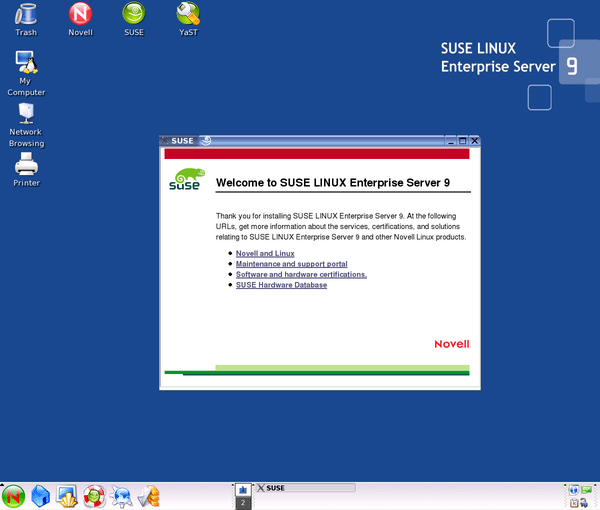Open the lifebuoy SUSE Help Center icon
The width and height of the screenshot is (600, 510).
(94, 497)
